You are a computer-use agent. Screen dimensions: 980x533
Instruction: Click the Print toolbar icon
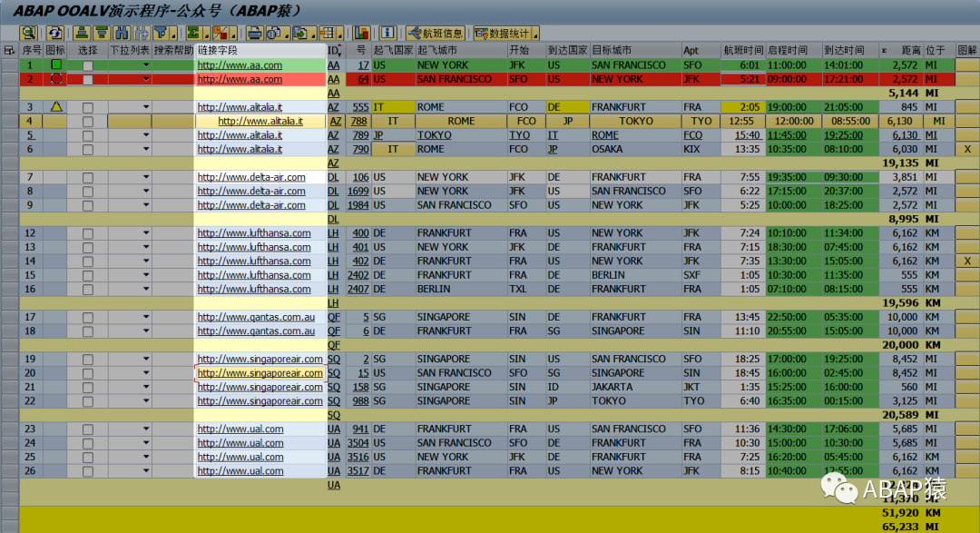254,34
